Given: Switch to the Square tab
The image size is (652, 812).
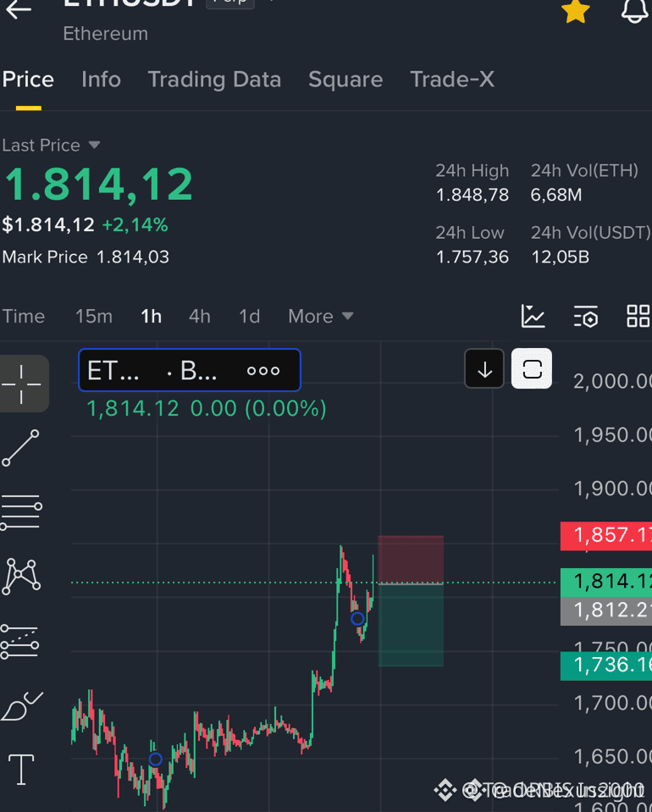Looking at the screenshot, I should click(x=345, y=80).
